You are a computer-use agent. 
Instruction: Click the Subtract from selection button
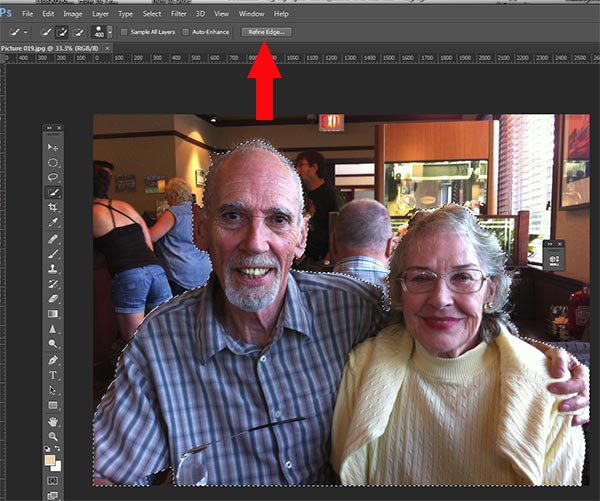pyautogui.click(x=79, y=32)
